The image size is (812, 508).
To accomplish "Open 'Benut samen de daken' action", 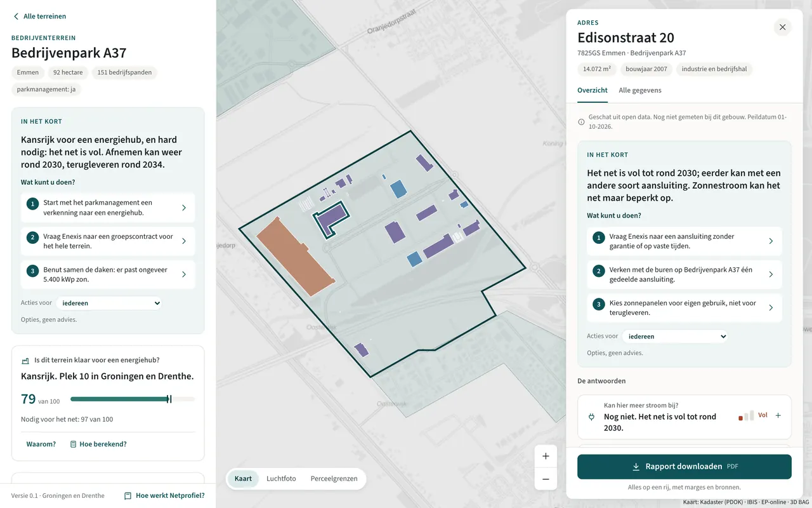I will (108, 274).
